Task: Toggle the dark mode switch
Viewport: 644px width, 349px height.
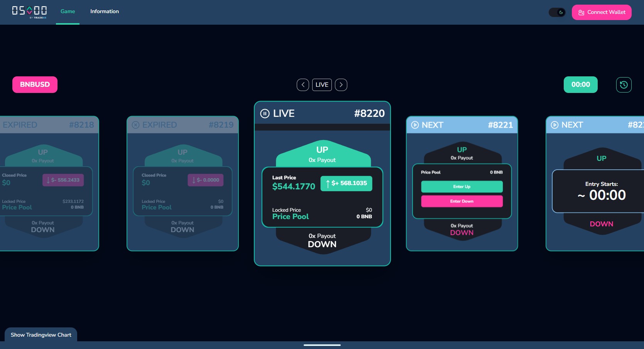Action: 557,12
